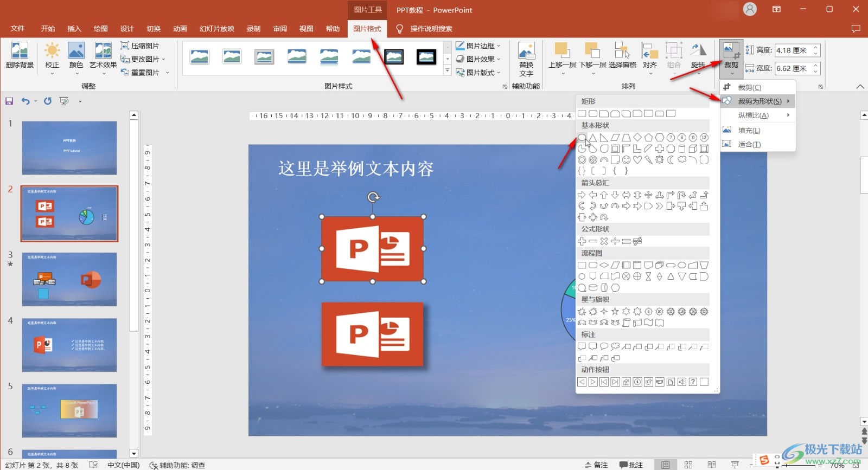The width and height of the screenshot is (868, 470).
Task: Open the Reset Picture (重置图片) dropdown
Action: pos(145,72)
